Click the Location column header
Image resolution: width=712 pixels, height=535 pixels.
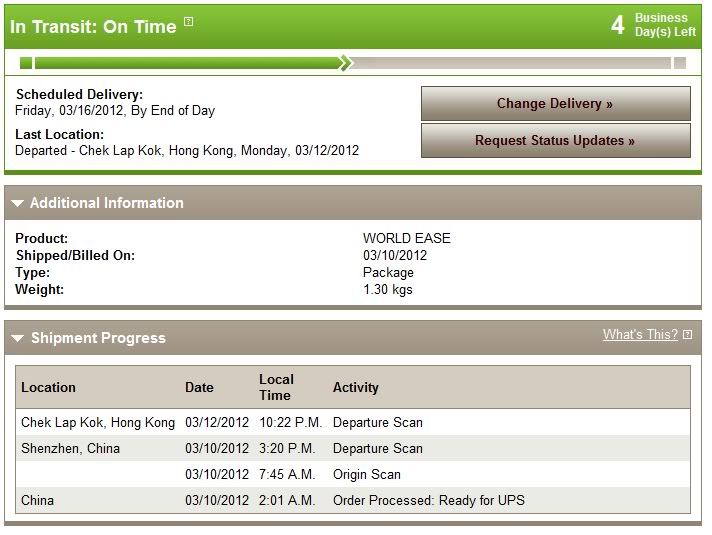(48, 387)
